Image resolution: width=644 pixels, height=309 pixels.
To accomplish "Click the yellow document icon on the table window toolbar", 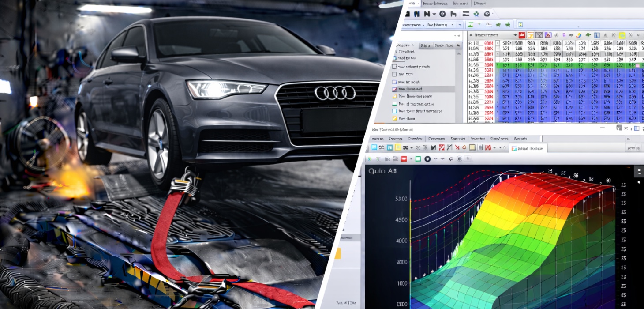I will (520, 25).
